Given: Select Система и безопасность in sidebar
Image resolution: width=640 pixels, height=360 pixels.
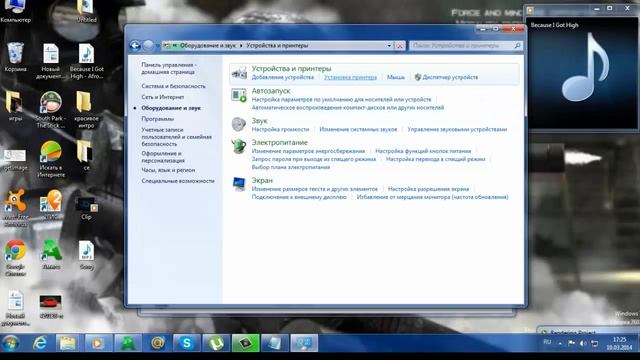Looking at the screenshot, I should pos(173,86).
